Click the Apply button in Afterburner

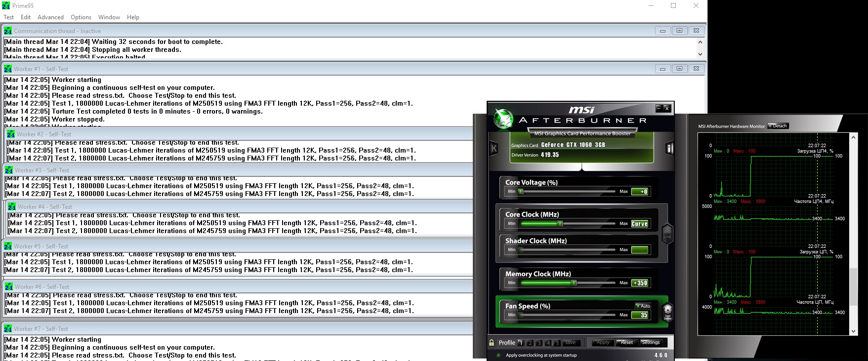point(603,342)
